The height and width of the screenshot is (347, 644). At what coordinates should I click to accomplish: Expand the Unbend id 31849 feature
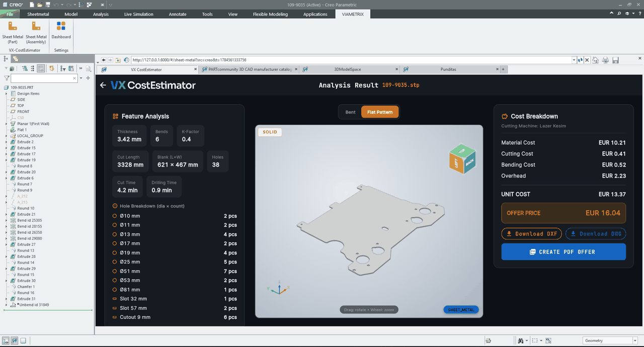[x=7, y=305]
